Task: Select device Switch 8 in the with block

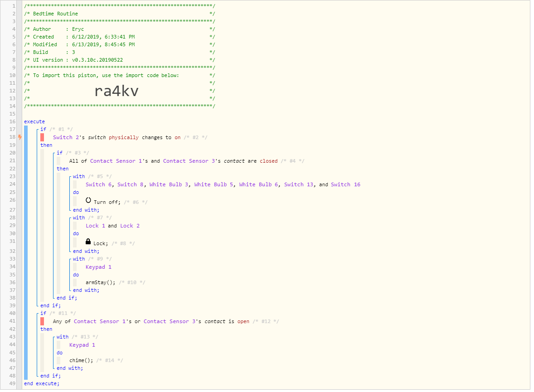Action: pos(131,184)
